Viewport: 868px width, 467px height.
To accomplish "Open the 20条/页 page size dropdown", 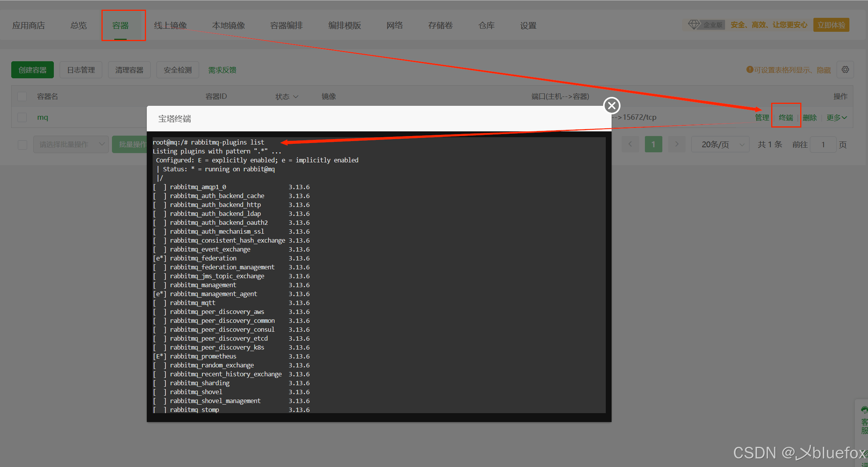I will (720, 145).
